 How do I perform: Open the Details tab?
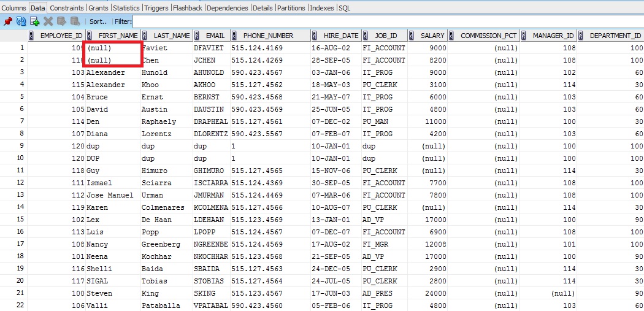pos(263,8)
